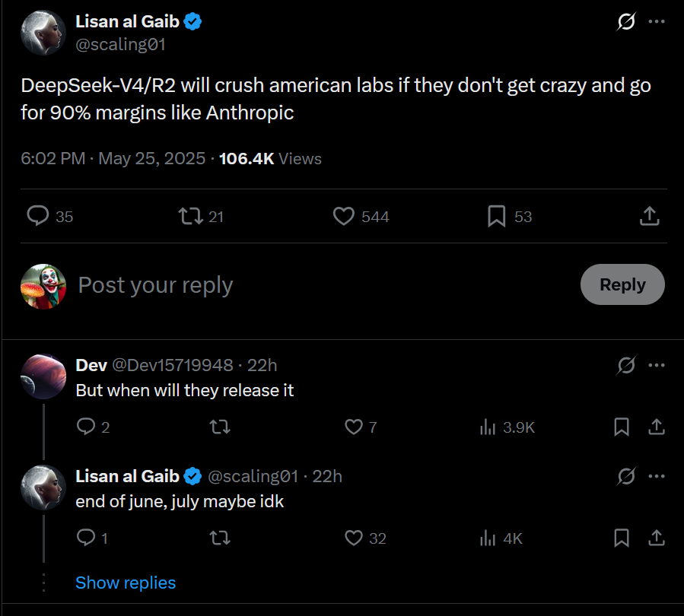
Task: Expand the 'Show replies' link
Action: (126, 583)
